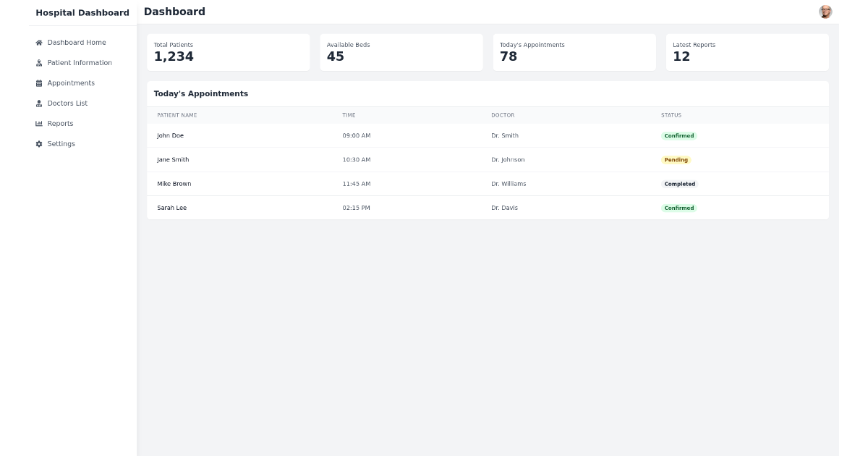The height and width of the screenshot is (456, 868).
Task: Click the Patient Name column header
Action: 176,115
